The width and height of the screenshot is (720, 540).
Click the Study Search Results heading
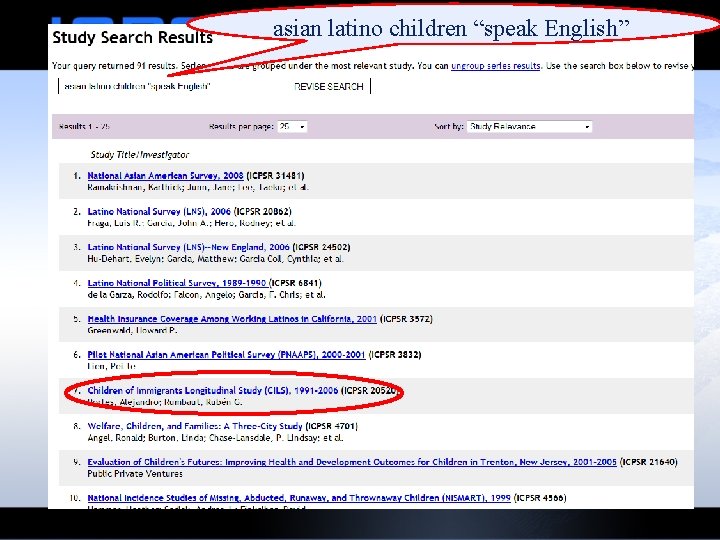(x=132, y=37)
